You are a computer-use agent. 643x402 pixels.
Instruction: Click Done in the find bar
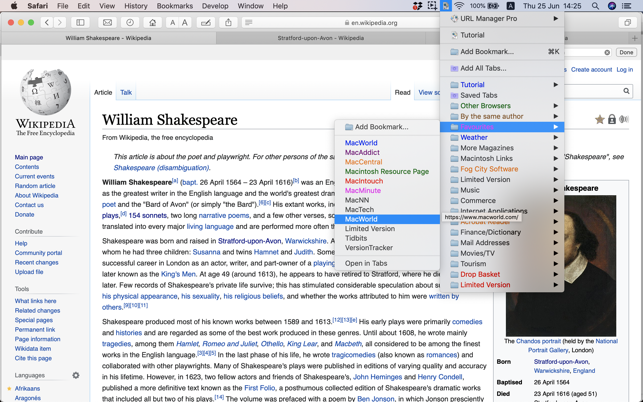[626, 53]
